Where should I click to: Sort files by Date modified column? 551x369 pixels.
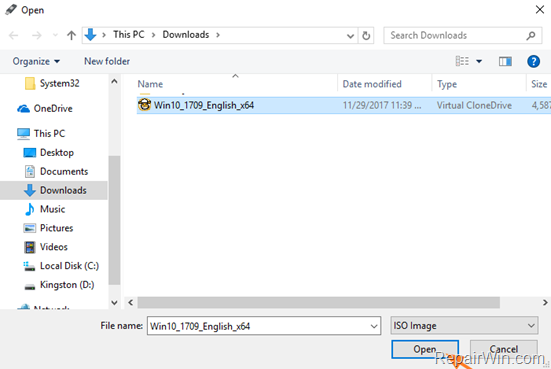(x=372, y=84)
